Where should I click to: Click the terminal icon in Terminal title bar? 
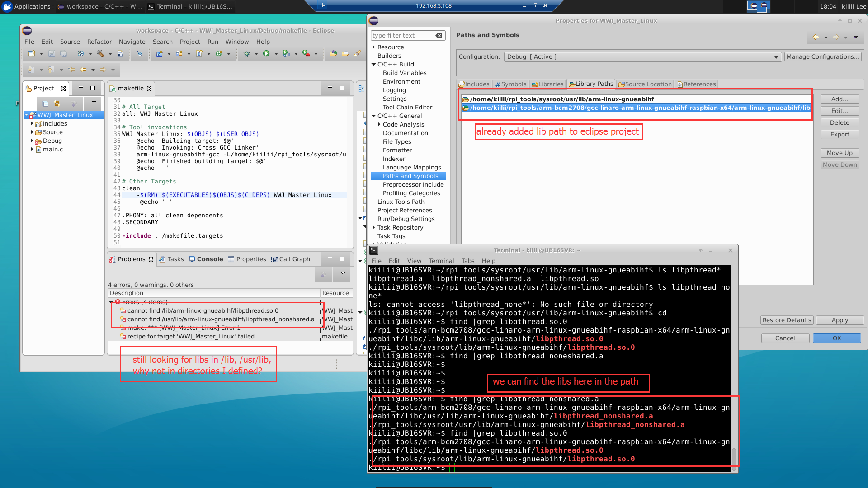pos(374,250)
